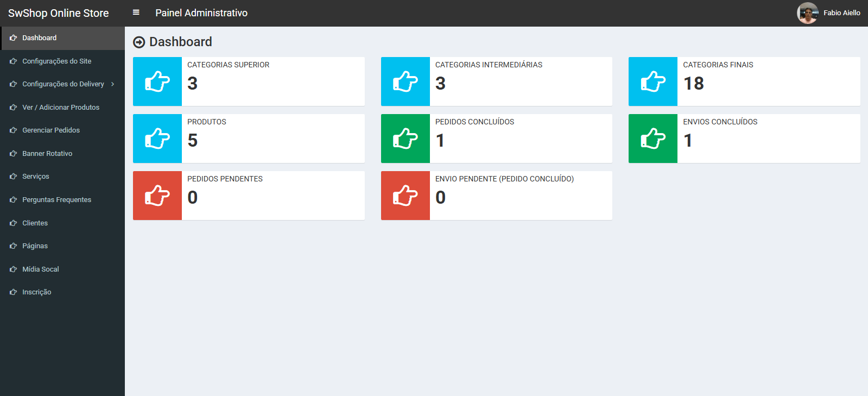Toggle the sidebar with the hamburger icon
Screen dimensions: 868x396
[136, 12]
